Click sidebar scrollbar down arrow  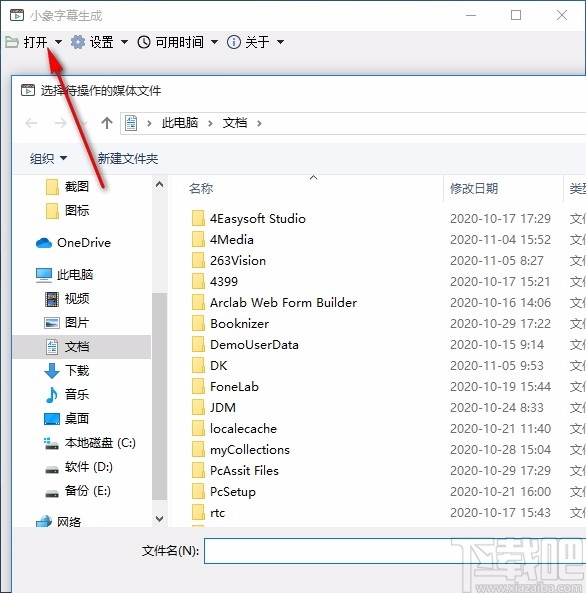160,518
